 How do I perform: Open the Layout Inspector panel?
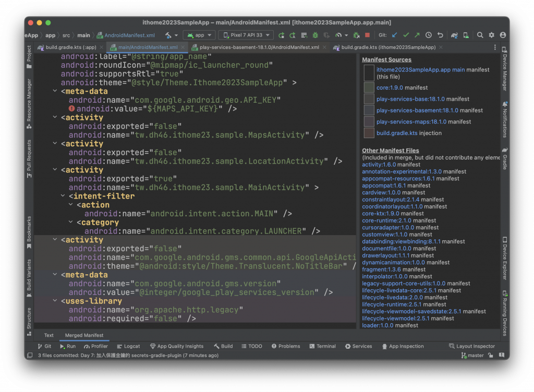[471, 346]
